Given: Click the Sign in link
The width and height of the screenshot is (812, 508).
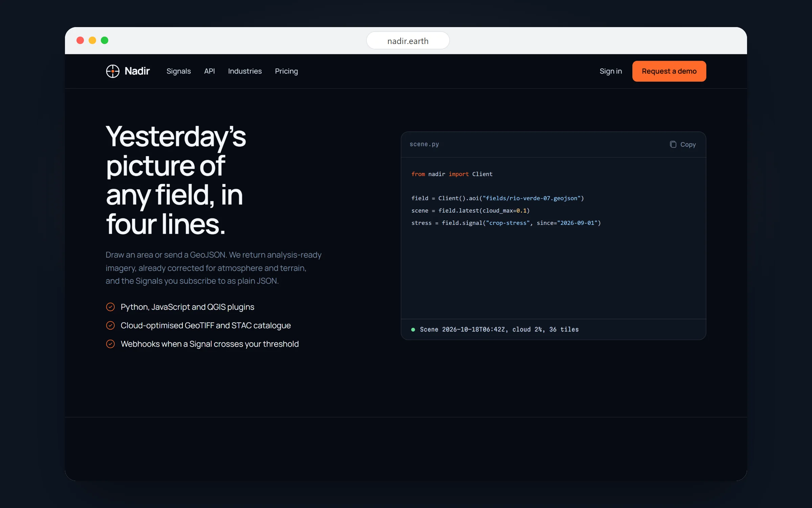Looking at the screenshot, I should click(x=611, y=71).
